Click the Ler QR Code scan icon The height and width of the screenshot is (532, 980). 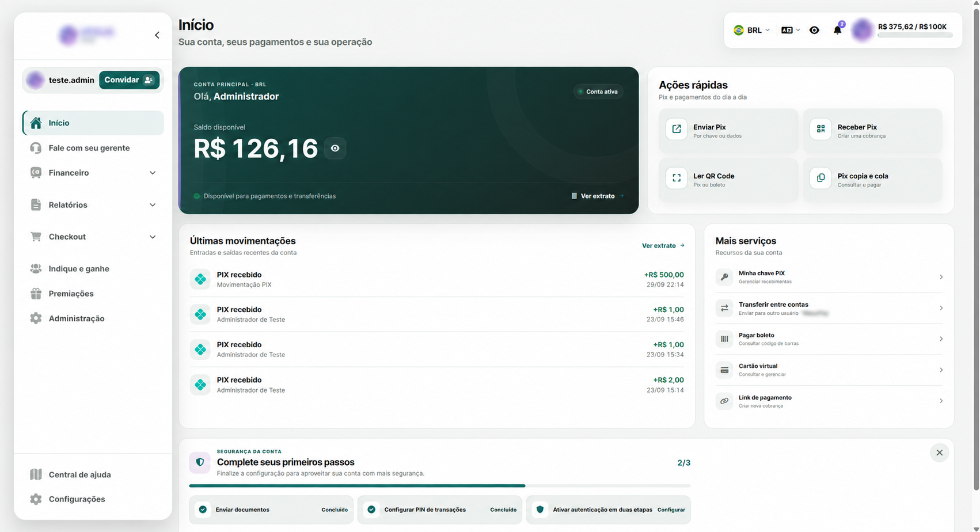pos(677,178)
